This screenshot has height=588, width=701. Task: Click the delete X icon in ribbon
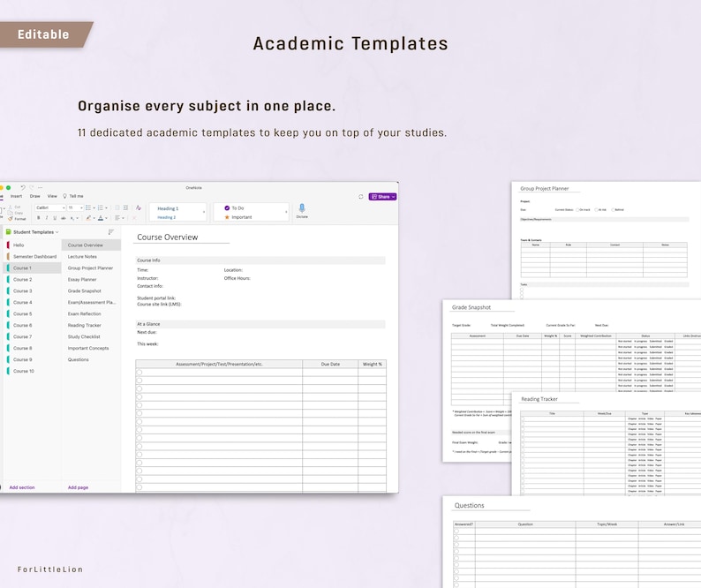[134, 218]
